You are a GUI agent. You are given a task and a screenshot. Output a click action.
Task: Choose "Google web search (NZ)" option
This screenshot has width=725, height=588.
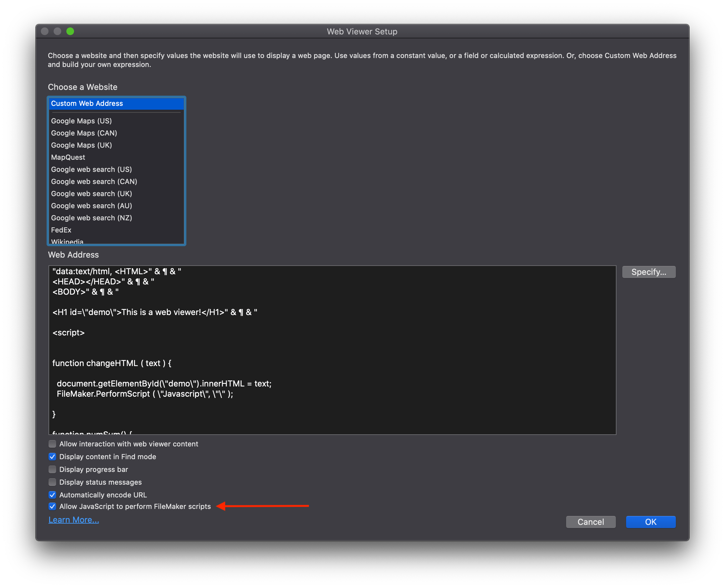(x=92, y=218)
